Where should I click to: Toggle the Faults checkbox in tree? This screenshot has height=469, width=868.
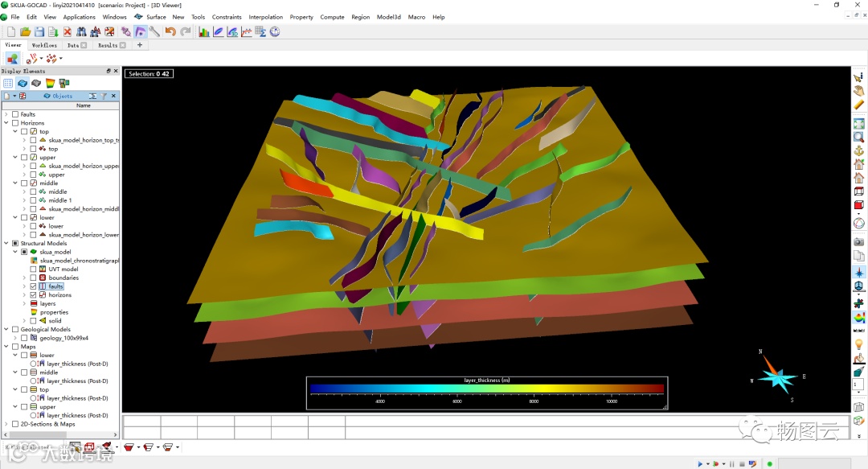pyautogui.click(x=15, y=114)
